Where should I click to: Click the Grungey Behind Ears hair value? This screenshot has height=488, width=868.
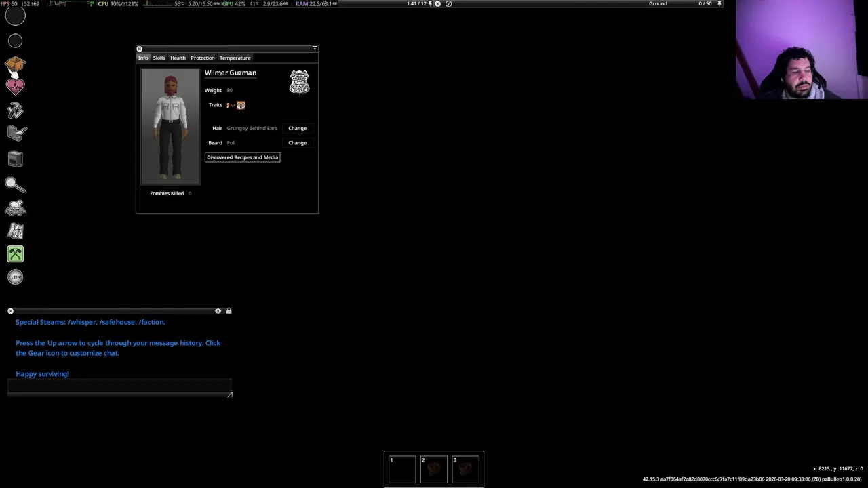point(252,128)
